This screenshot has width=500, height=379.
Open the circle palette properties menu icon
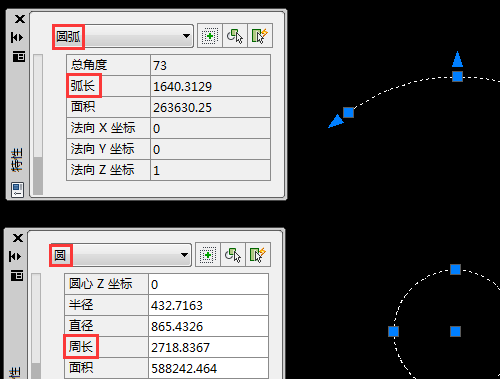pos(17,275)
